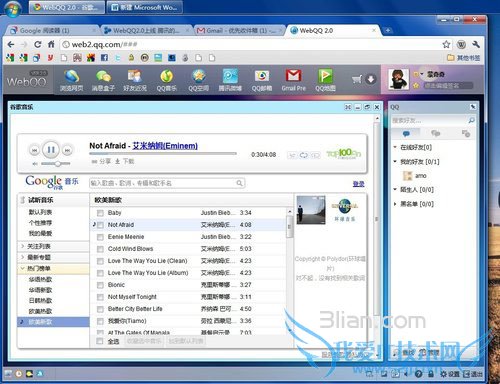Screen dimensions: 500x384
Task: Open the QQ地图 map icon
Action: coord(325,81)
